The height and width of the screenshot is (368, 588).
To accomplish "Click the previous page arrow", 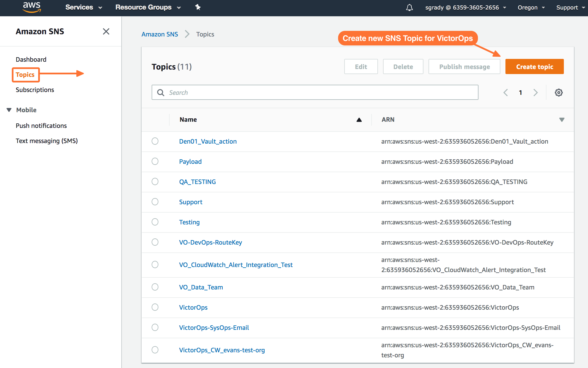I will click(x=505, y=92).
